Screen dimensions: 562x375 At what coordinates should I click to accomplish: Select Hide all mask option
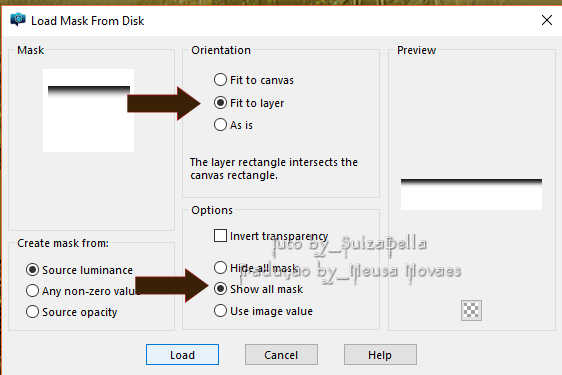click(x=256, y=268)
